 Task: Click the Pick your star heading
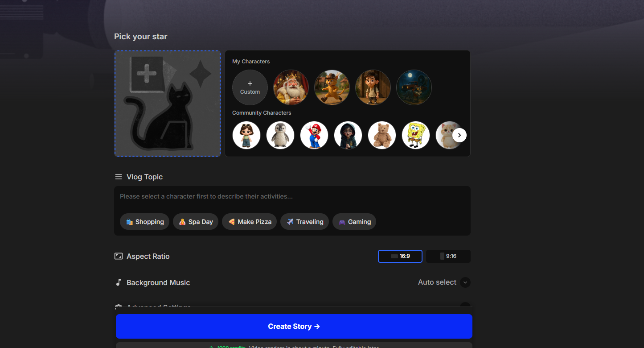pyautogui.click(x=141, y=37)
